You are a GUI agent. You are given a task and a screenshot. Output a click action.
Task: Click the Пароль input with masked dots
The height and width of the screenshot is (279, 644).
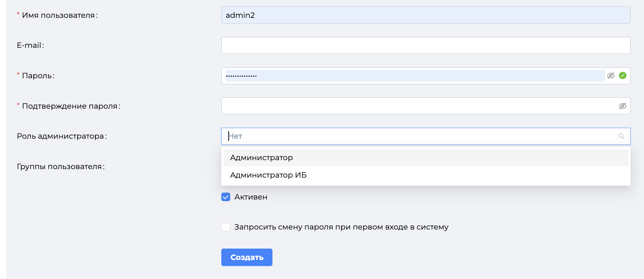(x=414, y=76)
